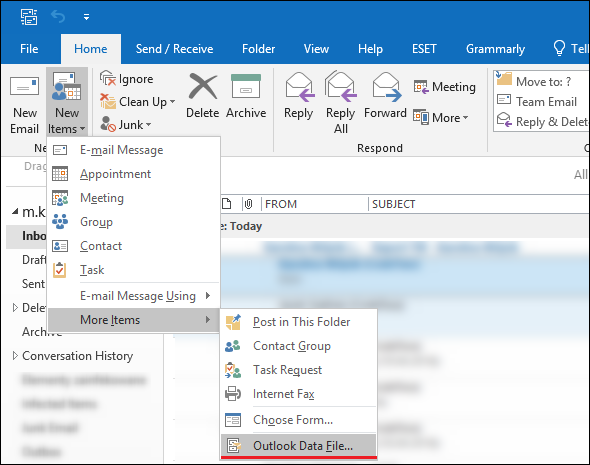Expand E-mail Message Using submenu
This screenshot has width=590, height=465.
point(134,296)
